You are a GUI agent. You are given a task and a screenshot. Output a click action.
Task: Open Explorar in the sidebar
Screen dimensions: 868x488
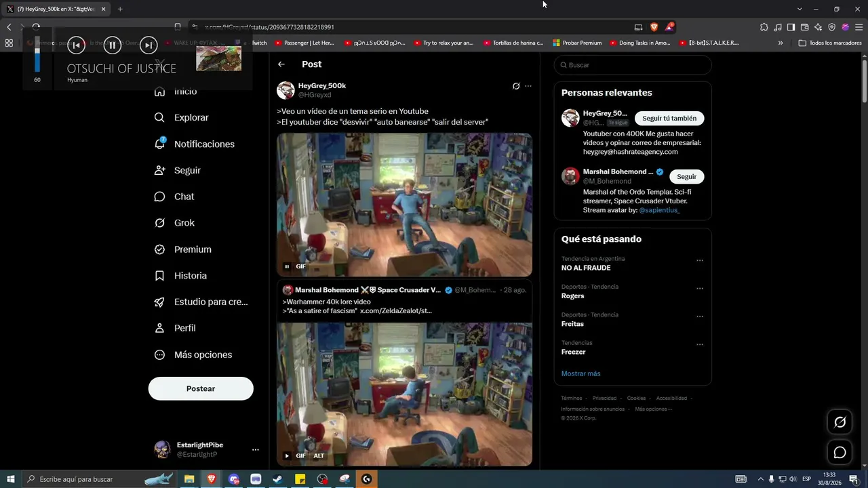[x=182, y=117]
